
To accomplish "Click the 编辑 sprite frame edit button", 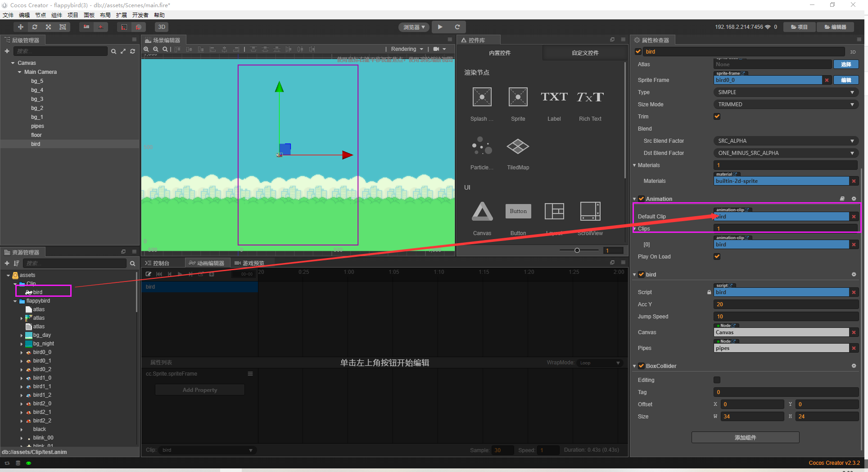I will click(846, 80).
